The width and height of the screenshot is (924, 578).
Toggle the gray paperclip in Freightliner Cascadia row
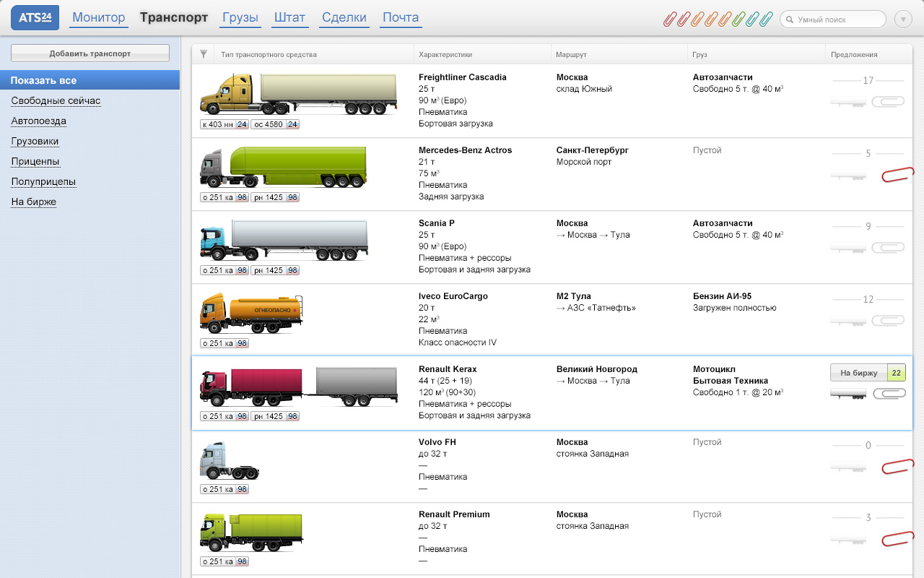888,102
